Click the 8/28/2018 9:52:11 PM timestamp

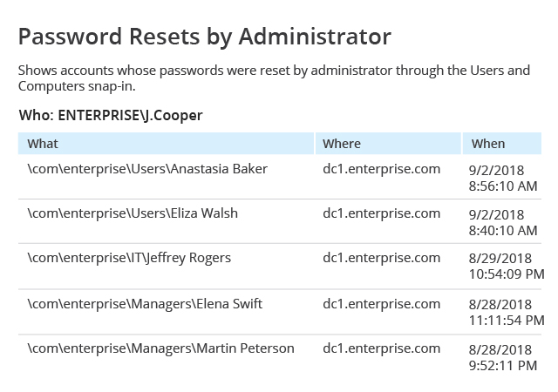pyautogui.click(x=503, y=357)
